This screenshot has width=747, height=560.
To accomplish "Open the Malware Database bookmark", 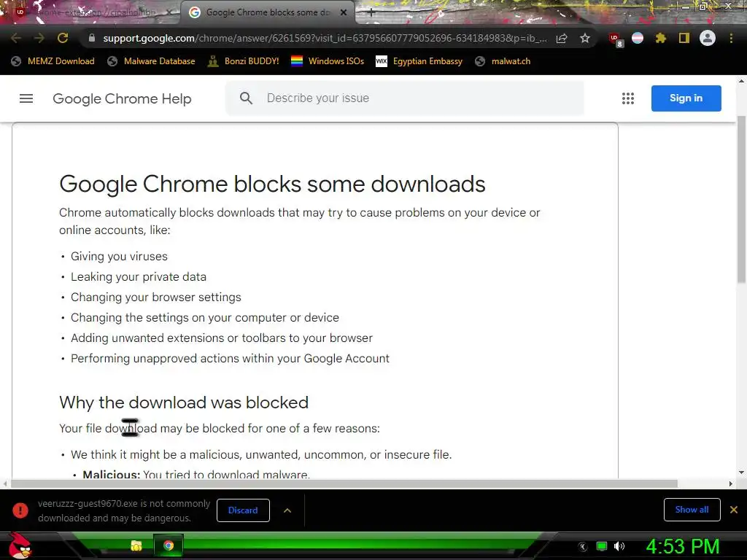I will 151,61.
